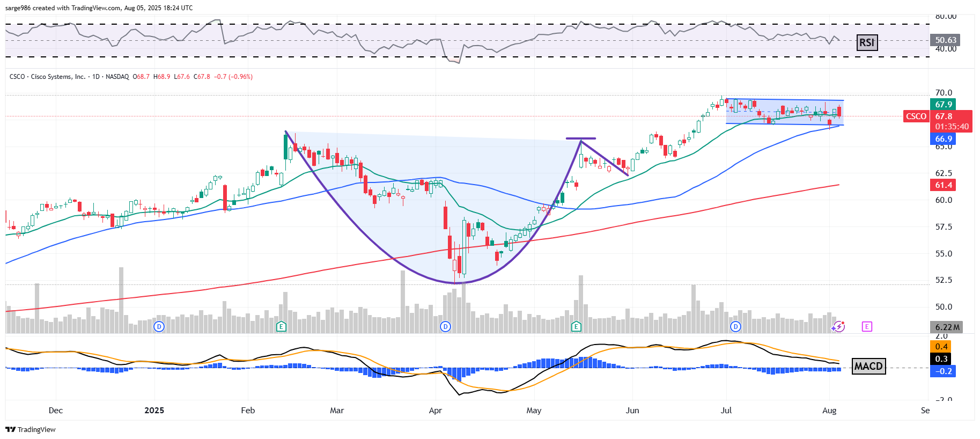Click the 55.0 price axis label
The width and height of the screenshot is (980, 439).
point(944,254)
